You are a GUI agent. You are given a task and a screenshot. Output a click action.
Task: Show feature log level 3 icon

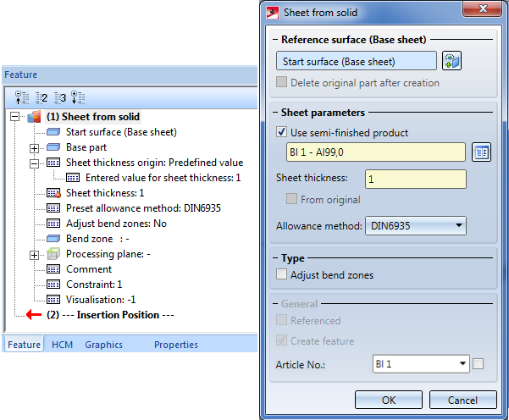[x=59, y=97]
